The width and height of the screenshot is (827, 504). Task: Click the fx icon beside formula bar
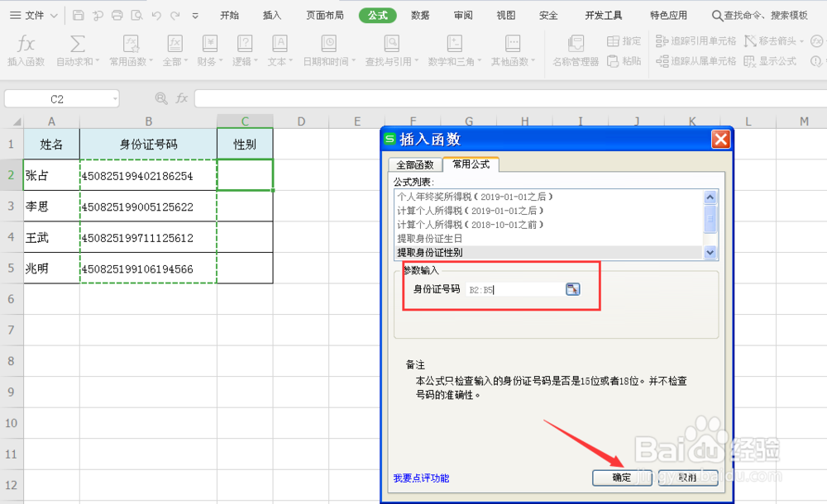click(x=182, y=98)
